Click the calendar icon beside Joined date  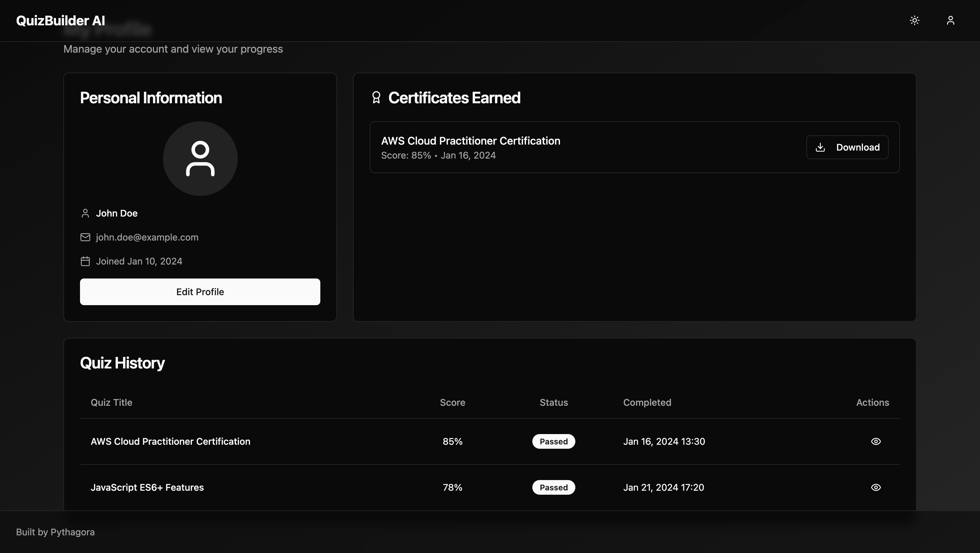85,261
